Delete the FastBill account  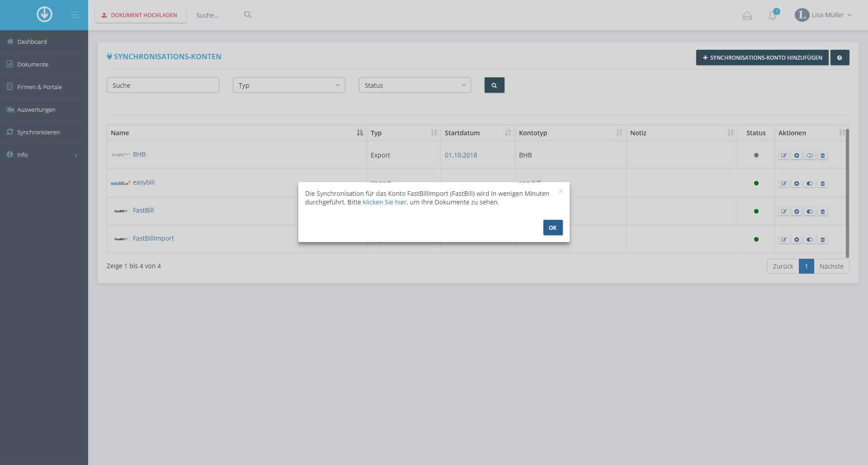coord(823,212)
